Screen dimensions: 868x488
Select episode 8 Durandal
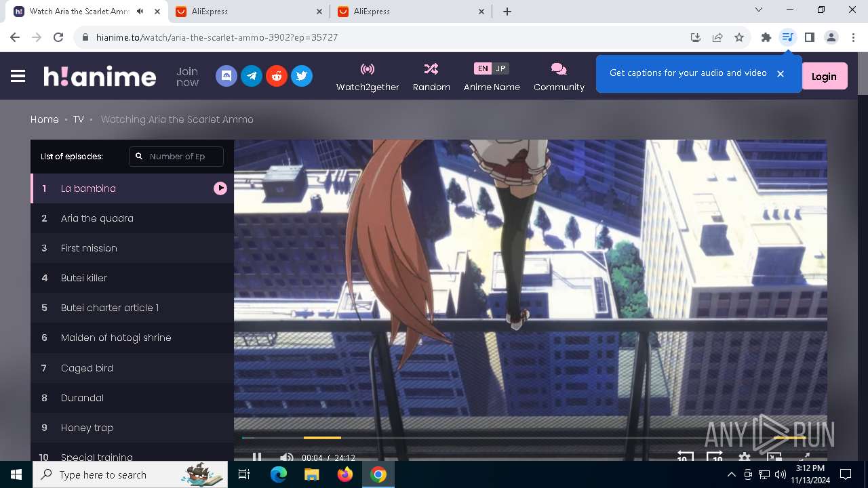132,398
